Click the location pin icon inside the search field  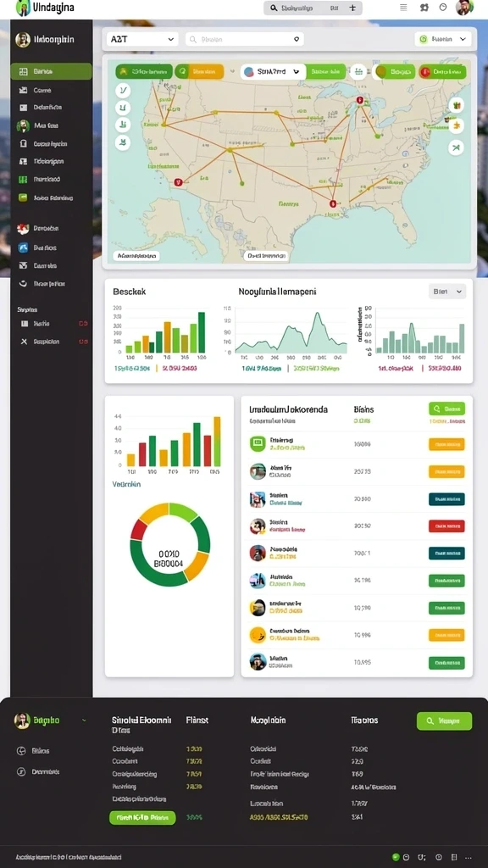pos(297,39)
